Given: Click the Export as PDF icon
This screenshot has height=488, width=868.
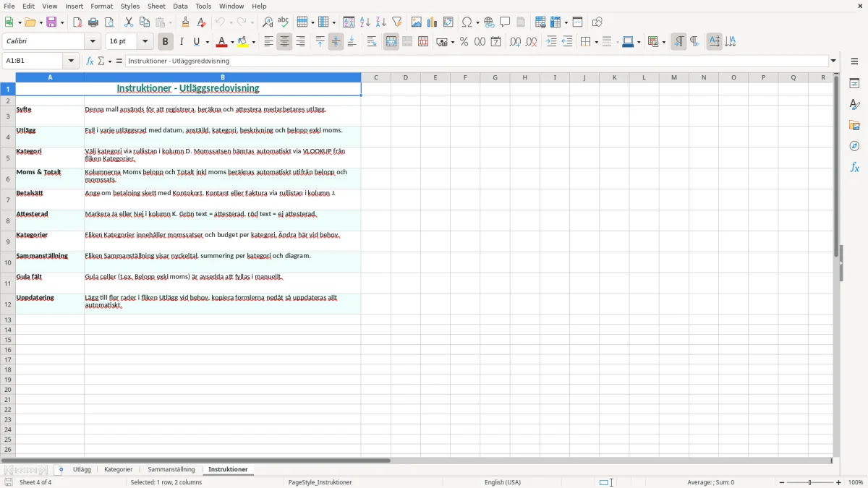Looking at the screenshot, I should (x=77, y=22).
